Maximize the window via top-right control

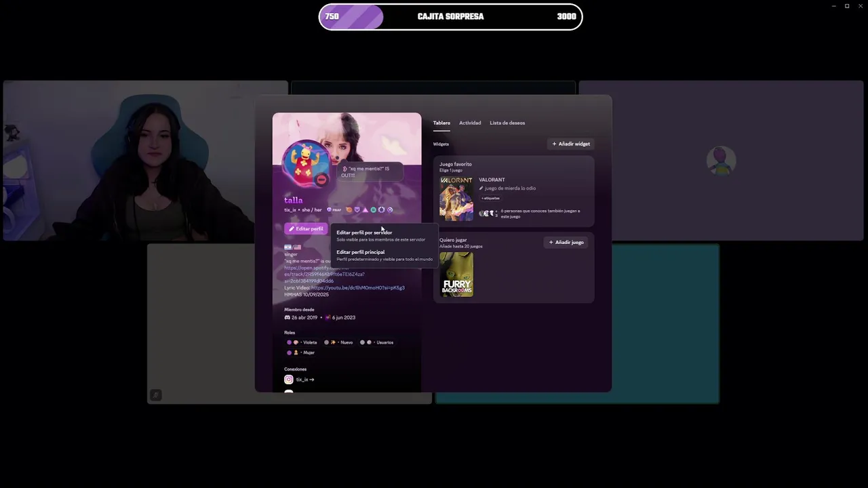tap(847, 6)
